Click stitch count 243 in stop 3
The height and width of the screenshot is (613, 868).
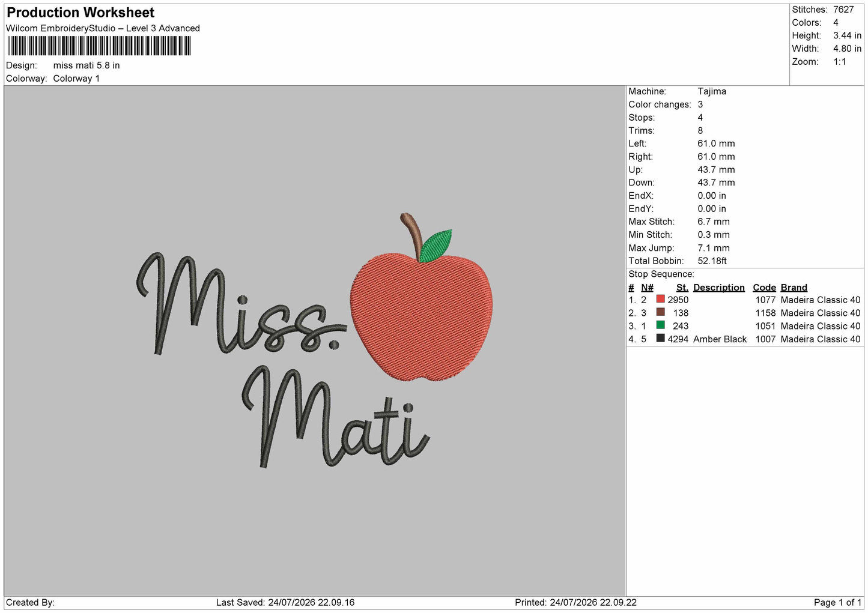coord(681,327)
